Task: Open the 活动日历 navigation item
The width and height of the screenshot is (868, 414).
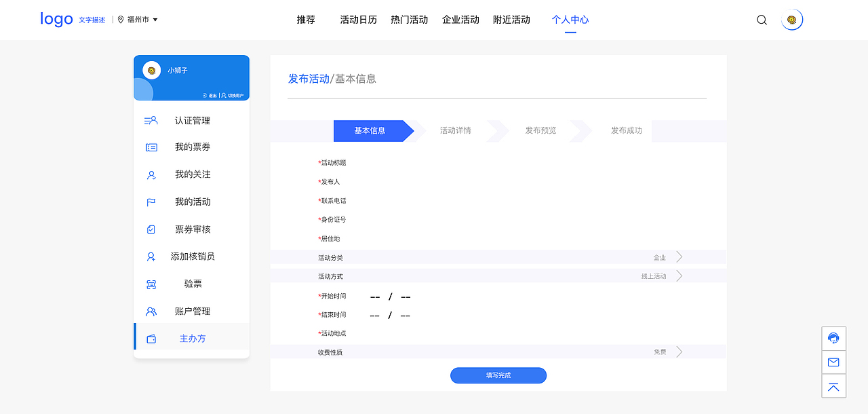Action: click(x=358, y=20)
